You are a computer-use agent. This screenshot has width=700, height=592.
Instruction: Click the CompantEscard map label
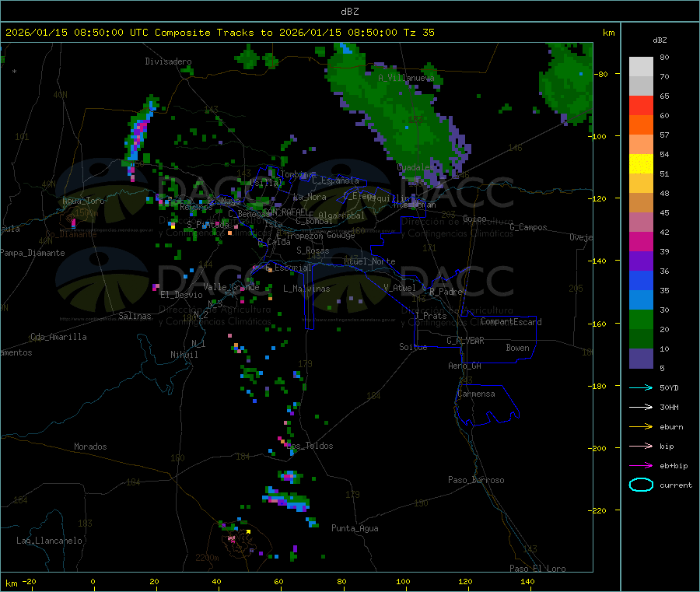511,322
